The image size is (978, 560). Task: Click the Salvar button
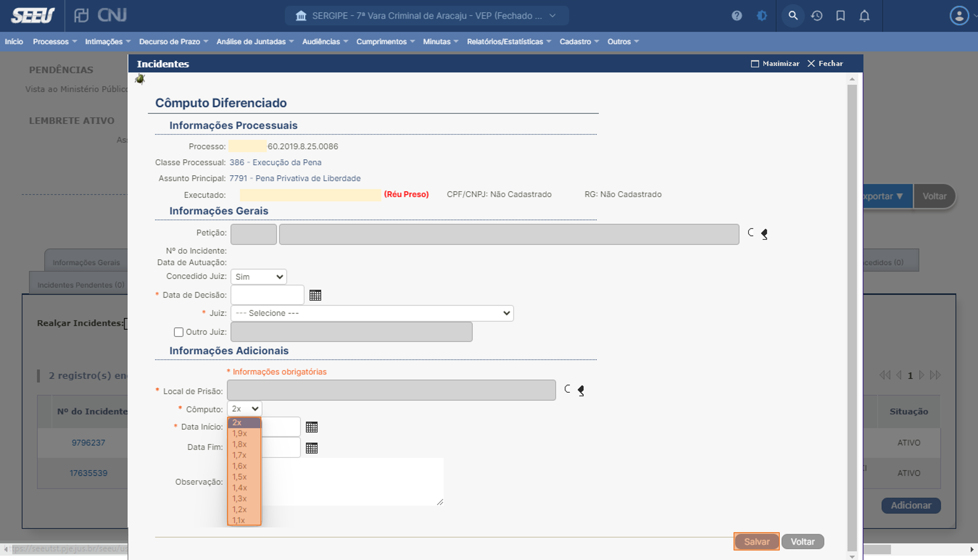[756, 542]
